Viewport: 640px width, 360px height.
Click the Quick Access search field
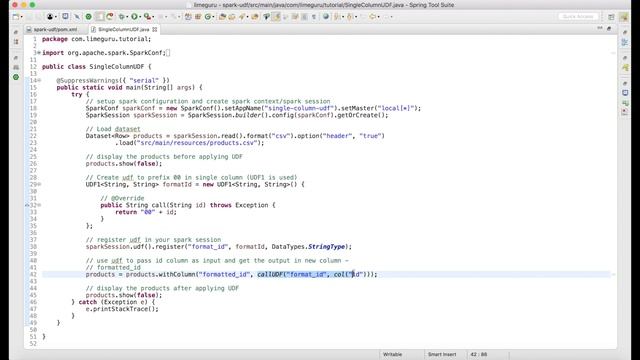pyautogui.click(x=578, y=17)
